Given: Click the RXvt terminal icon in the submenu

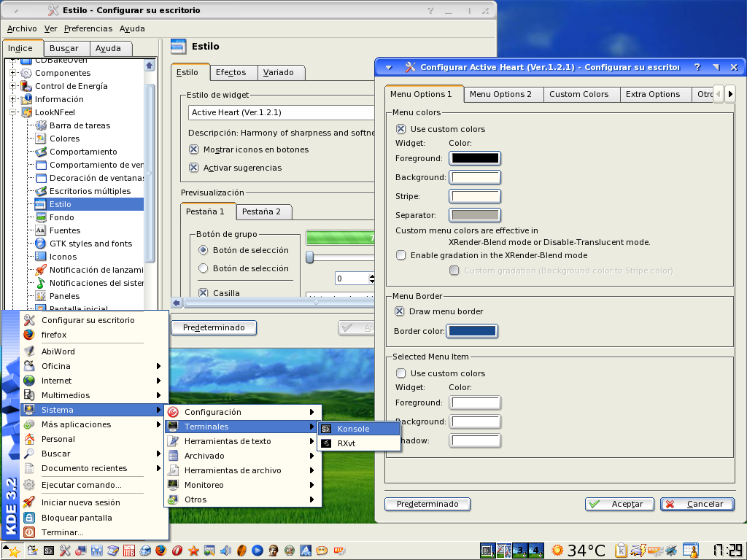Looking at the screenshot, I should coord(326,443).
